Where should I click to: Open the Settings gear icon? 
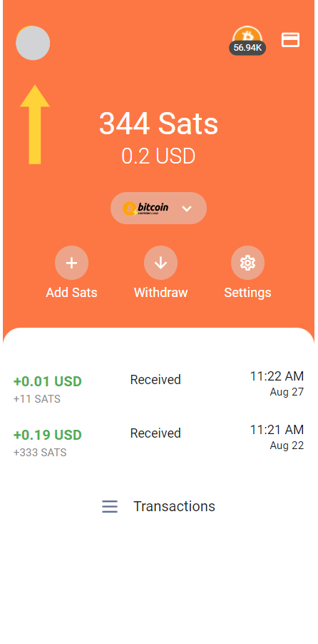248,263
